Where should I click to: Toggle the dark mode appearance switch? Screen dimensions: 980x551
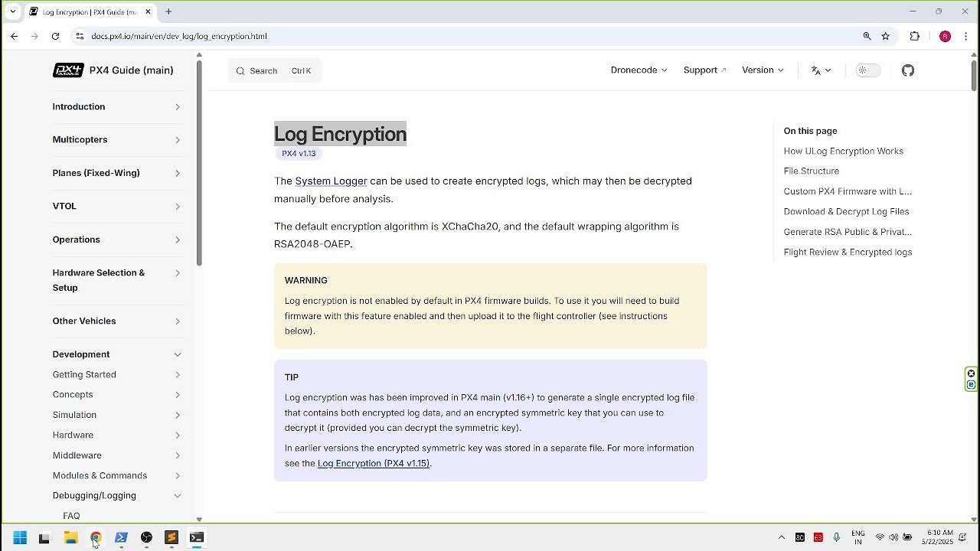pyautogui.click(x=868, y=70)
